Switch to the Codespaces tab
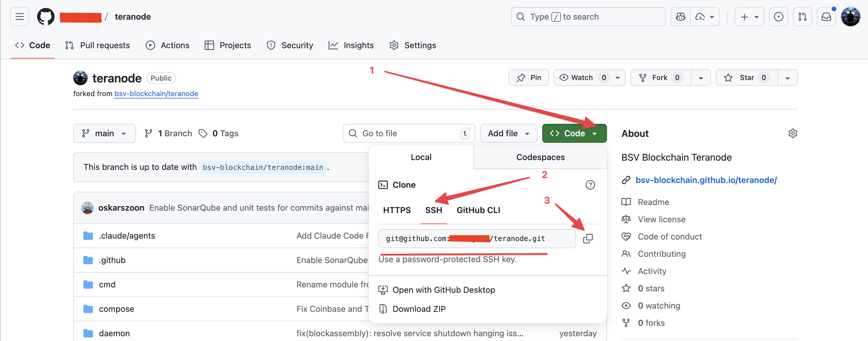 [x=540, y=157]
